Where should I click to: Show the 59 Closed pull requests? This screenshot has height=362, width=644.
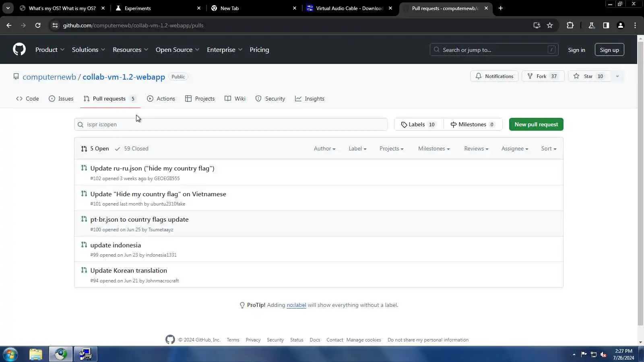tap(132, 148)
